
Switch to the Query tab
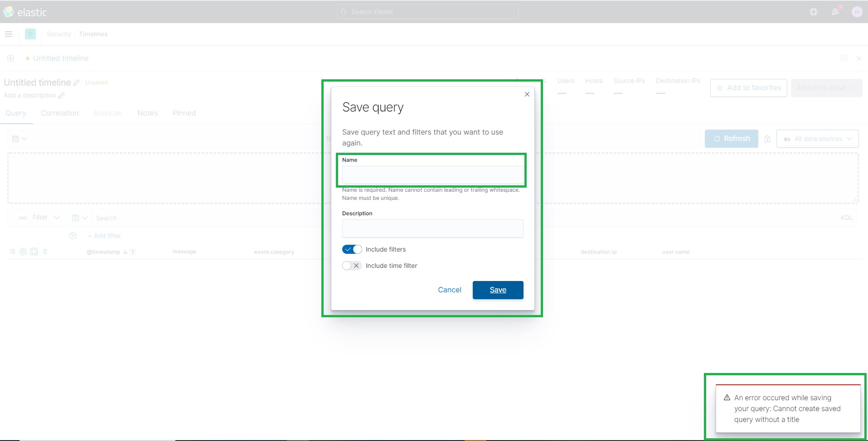coord(16,113)
